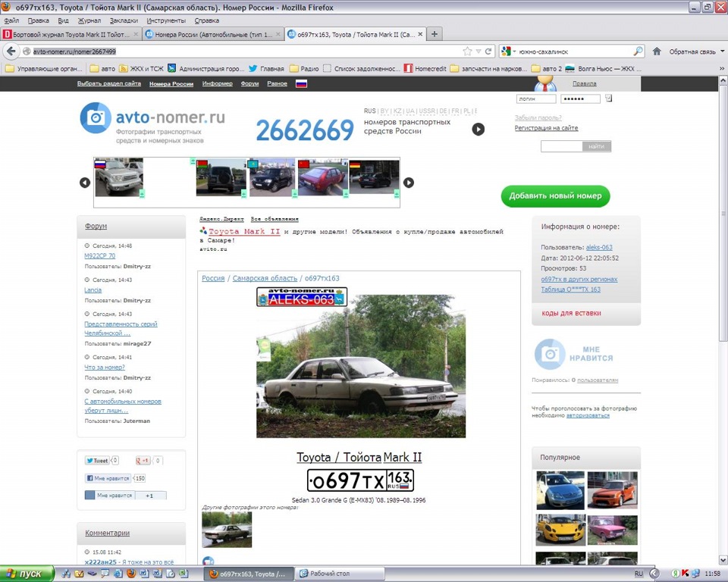The image size is (728, 582).
Task: Open the 'ЖКХ и ТСЖ' feed bookmark
Action: click(x=141, y=68)
